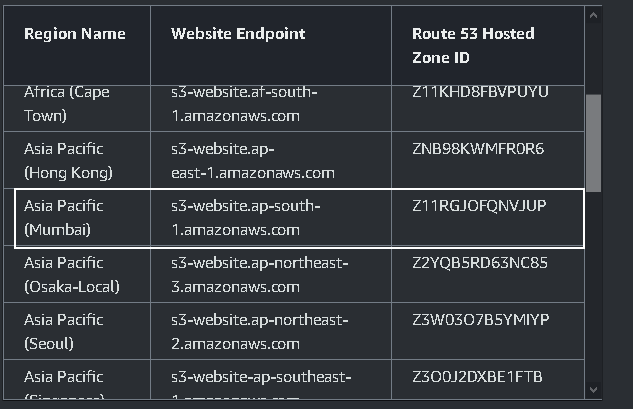Click the Route 53 Hosted Zone ID header
633x409 pixels.
pos(473,46)
